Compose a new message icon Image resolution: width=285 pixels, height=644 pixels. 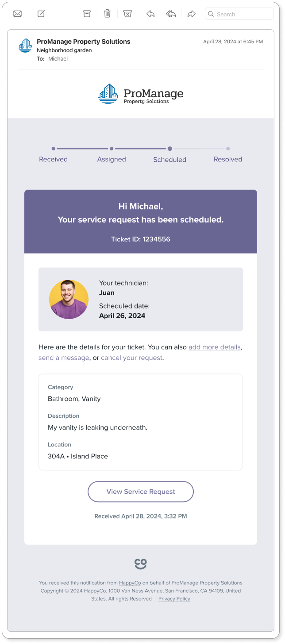41,14
